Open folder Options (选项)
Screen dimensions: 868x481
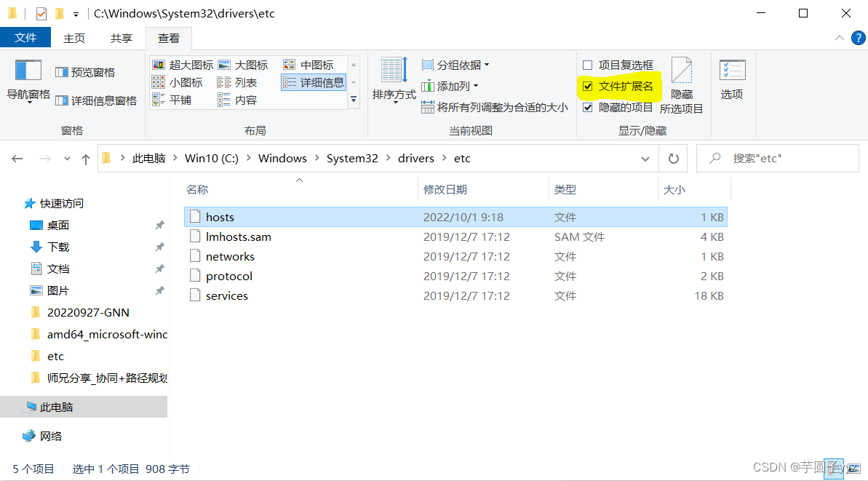pyautogui.click(x=732, y=80)
